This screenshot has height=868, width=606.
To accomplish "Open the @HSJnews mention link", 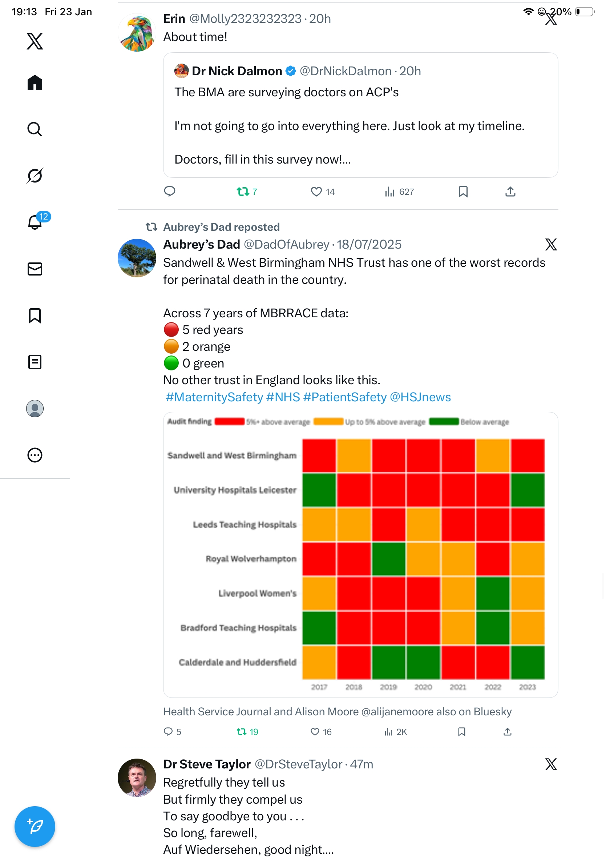I will (x=420, y=397).
